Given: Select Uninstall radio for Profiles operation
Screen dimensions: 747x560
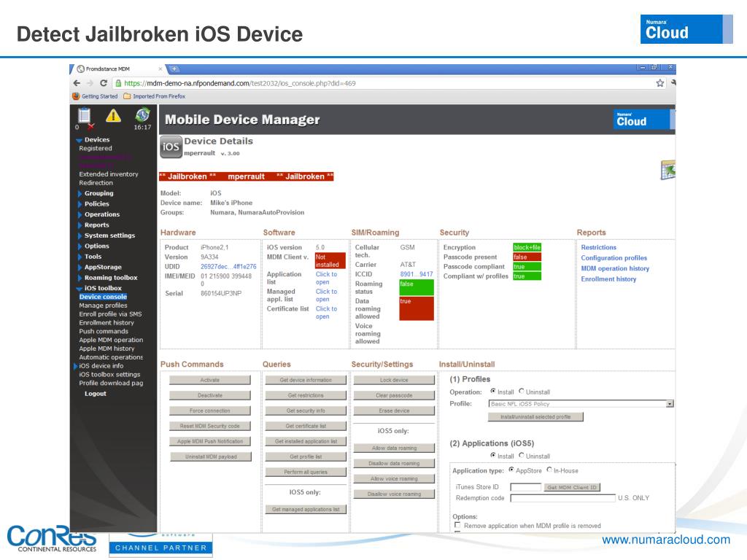Looking at the screenshot, I should (521, 392).
